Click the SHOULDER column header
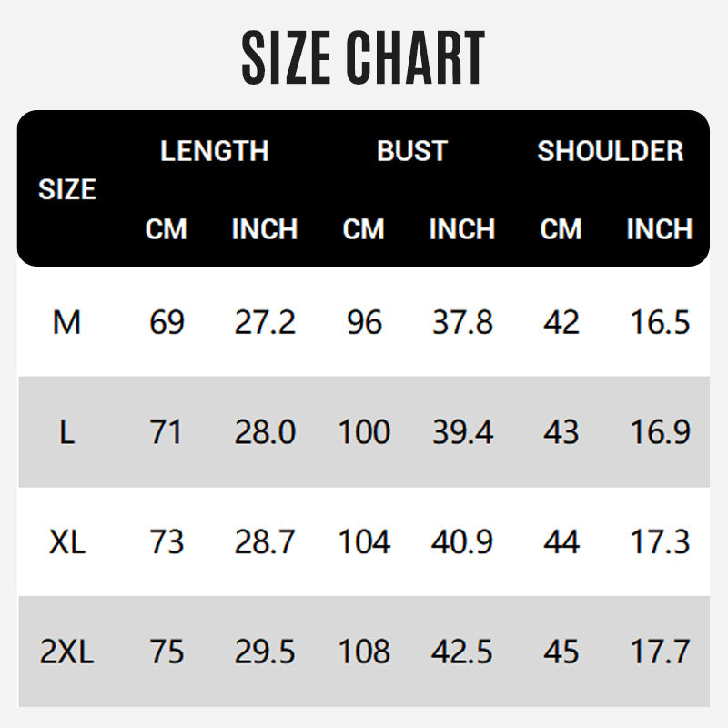The height and width of the screenshot is (728, 728). click(x=610, y=151)
